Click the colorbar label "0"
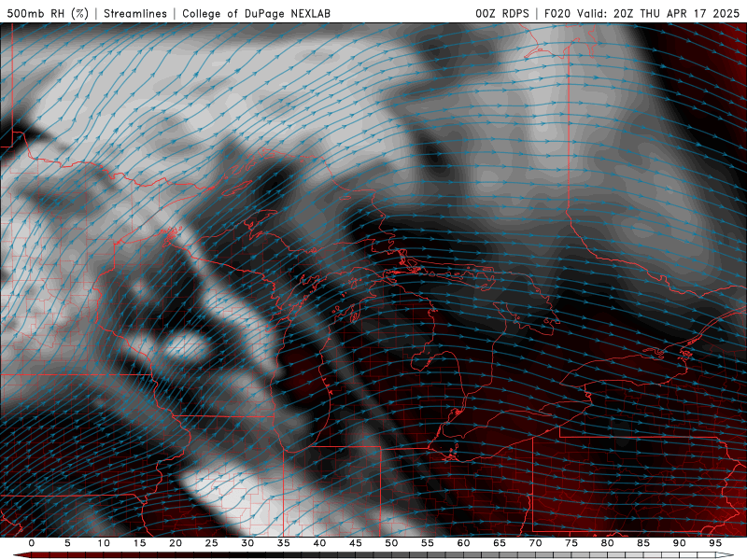The image size is (747, 560). [x=32, y=543]
